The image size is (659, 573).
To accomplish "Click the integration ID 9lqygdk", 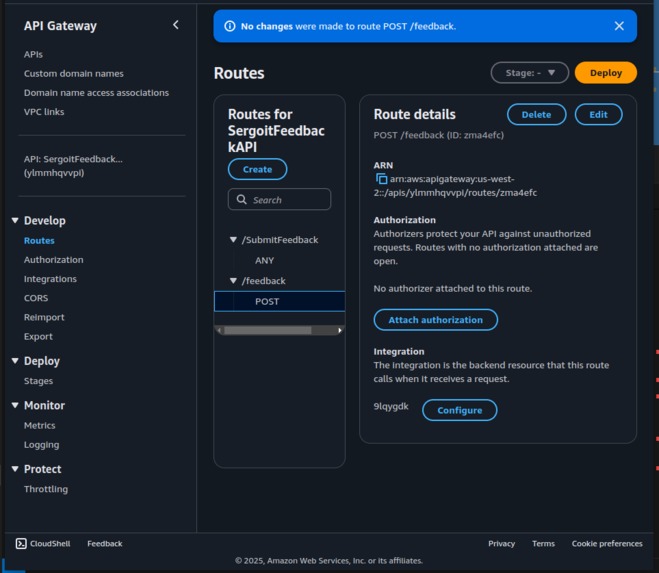I will click(391, 407).
